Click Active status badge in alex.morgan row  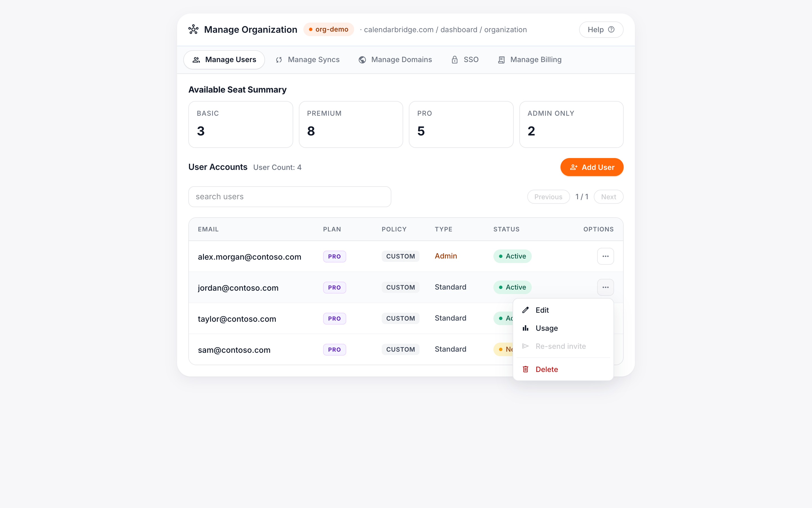click(x=512, y=256)
